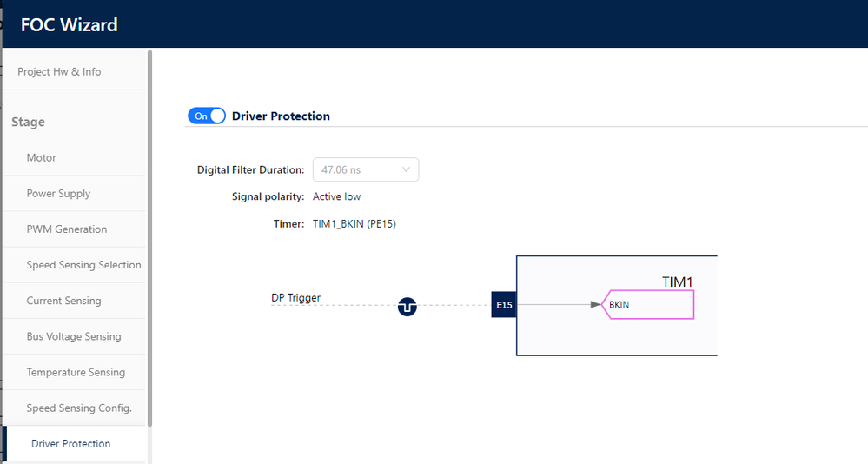868x464 pixels.
Task: Toggle the Driver Protection On switch
Action: point(207,116)
